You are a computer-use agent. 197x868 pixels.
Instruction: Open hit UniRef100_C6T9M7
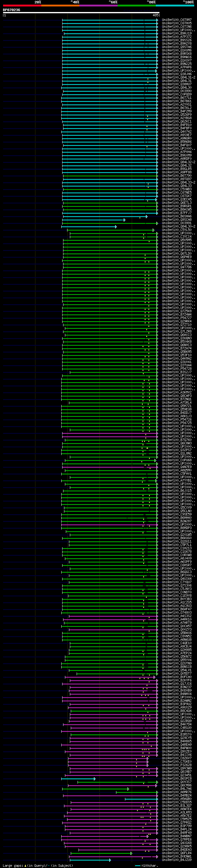pos(176,20)
